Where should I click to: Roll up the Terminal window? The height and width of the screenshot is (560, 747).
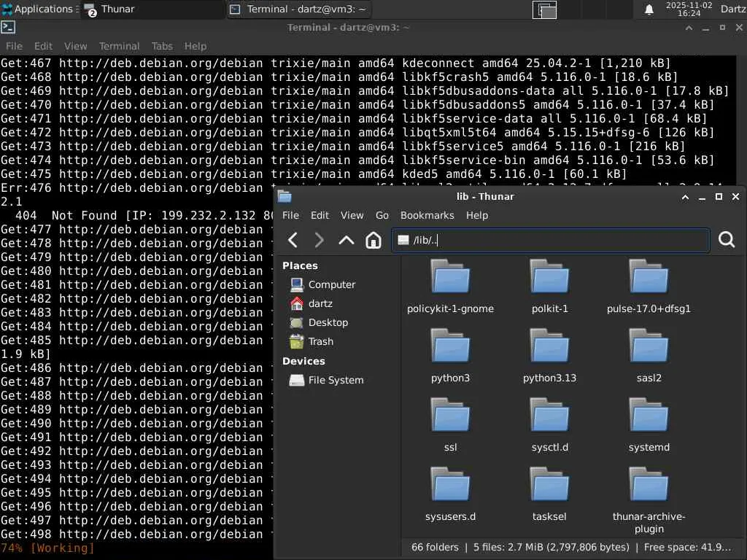coord(689,28)
